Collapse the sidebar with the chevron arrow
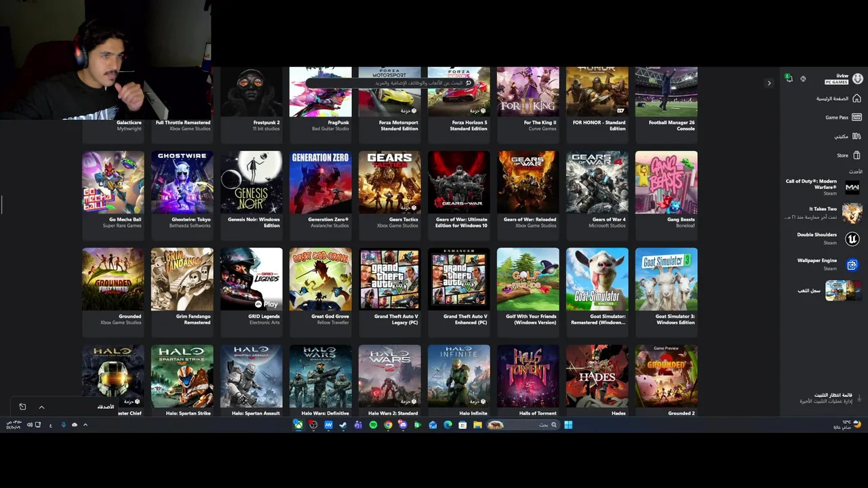The height and width of the screenshot is (488, 868). point(769,83)
